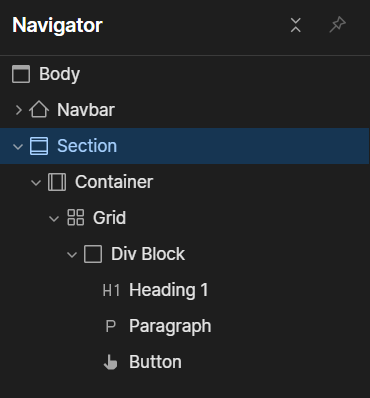Select the Button element label
This screenshot has height=398, width=370.
coord(155,362)
